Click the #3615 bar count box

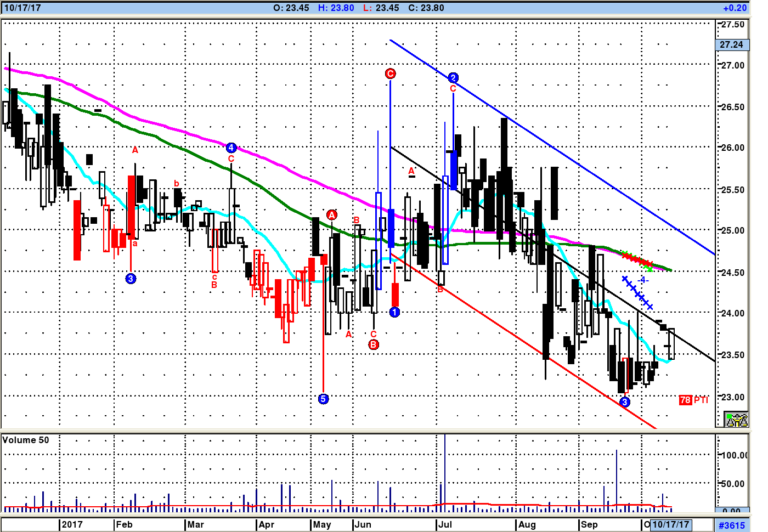point(732,525)
